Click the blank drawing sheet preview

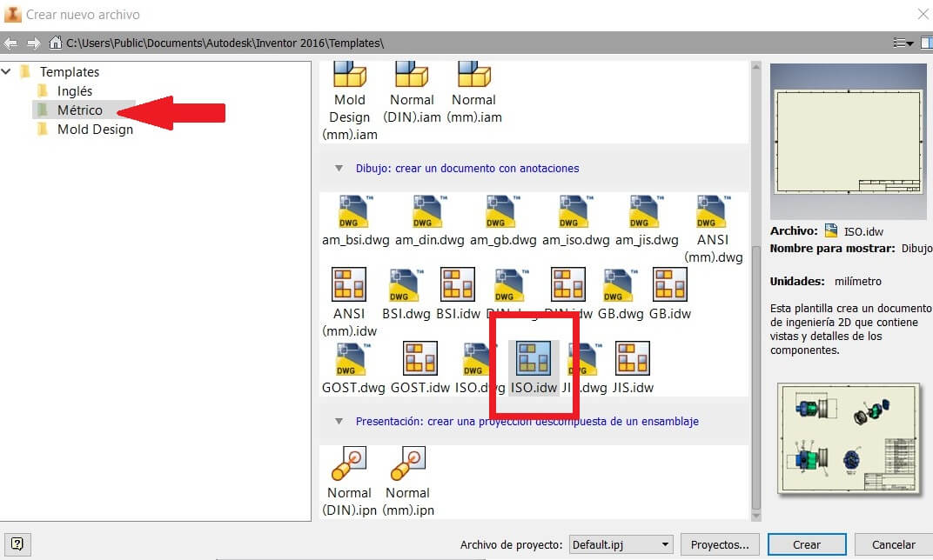[848, 142]
